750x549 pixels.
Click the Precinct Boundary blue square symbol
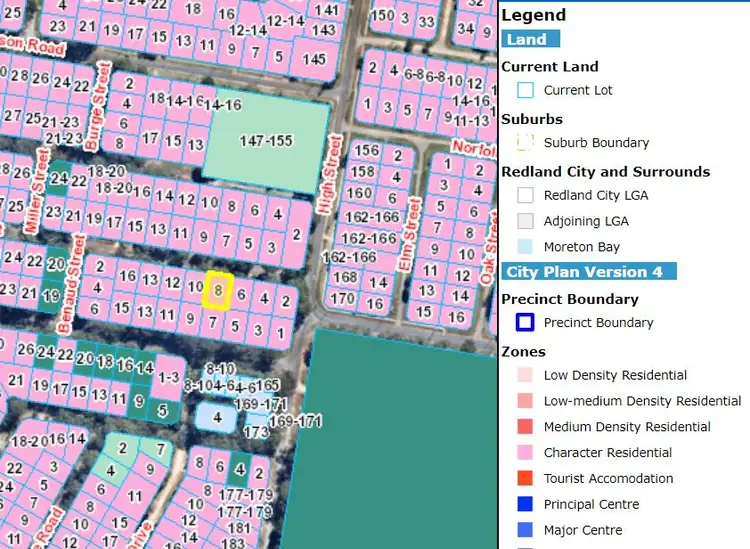[x=525, y=322]
